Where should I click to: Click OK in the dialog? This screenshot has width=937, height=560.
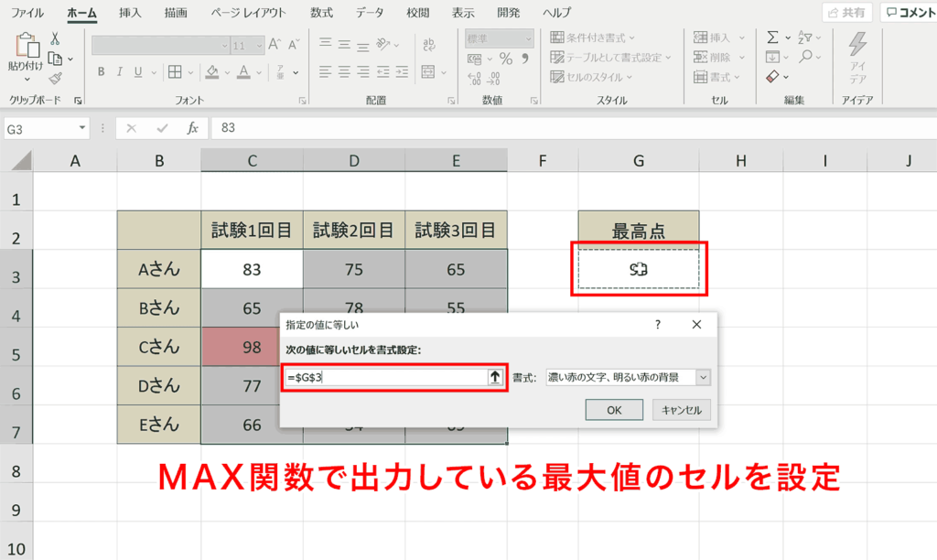pyautogui.click(x=614, y=410)
